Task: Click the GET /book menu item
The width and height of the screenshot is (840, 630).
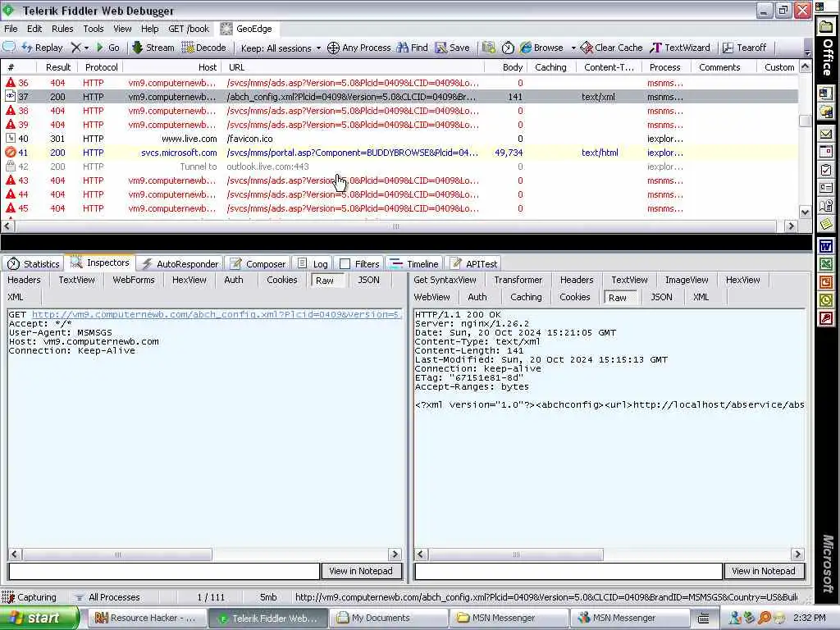Action: (189, 29)
